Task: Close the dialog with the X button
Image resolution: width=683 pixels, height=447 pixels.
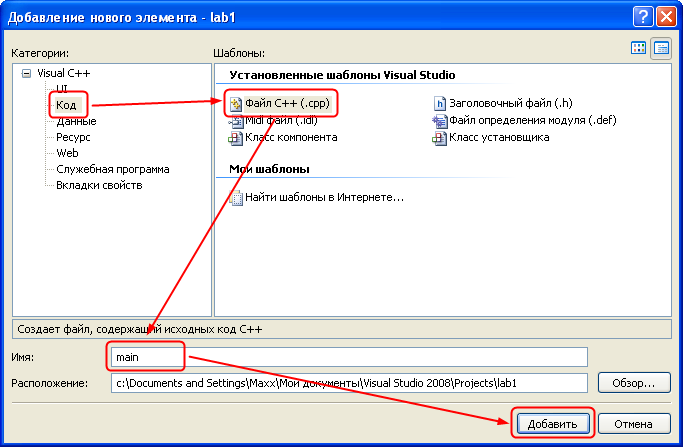Action: 666,17
